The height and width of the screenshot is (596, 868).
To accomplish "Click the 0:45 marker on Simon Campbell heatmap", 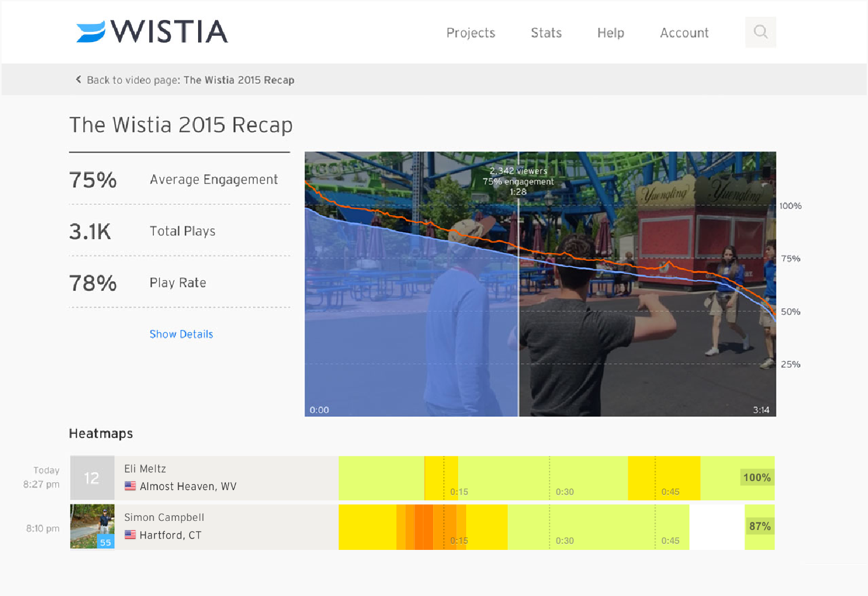I will click(670, 541).
